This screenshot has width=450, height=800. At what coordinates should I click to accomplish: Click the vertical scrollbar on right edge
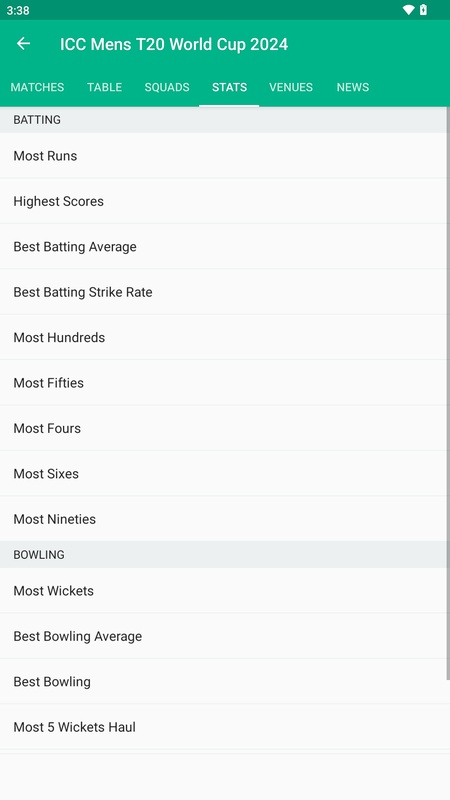(448, 393)
